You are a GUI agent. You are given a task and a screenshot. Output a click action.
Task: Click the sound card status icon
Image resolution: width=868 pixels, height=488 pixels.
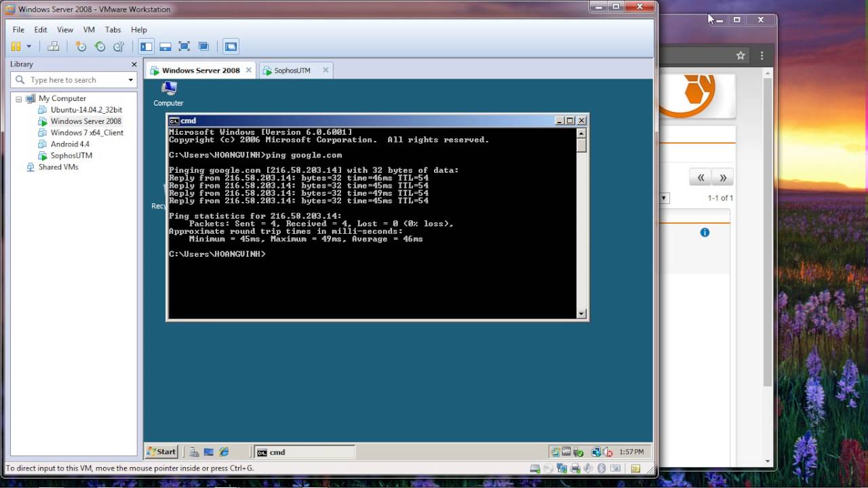point(588,468)
